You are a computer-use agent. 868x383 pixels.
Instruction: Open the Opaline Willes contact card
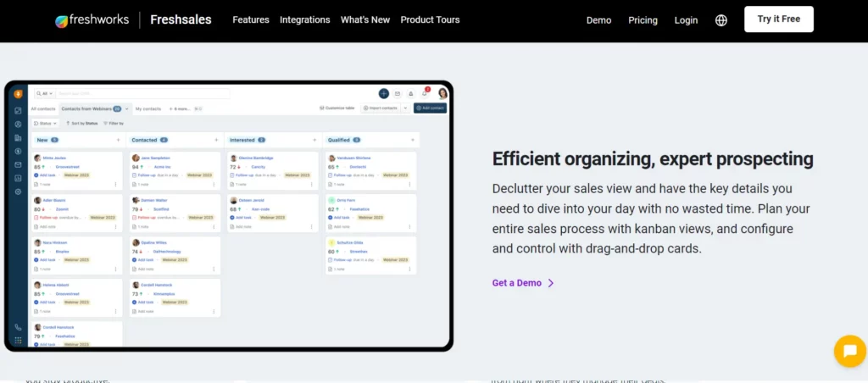click(175, 255)
